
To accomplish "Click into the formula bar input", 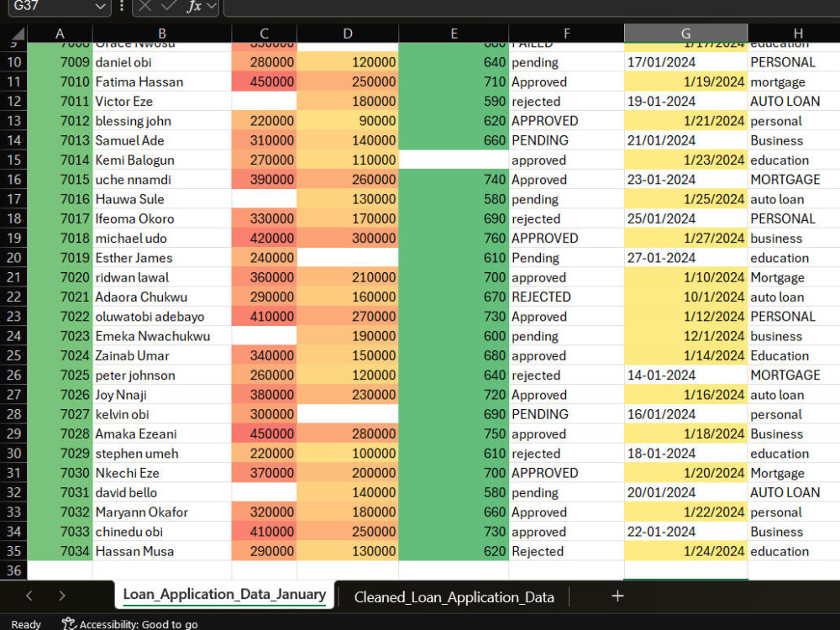I will point(530,7).
